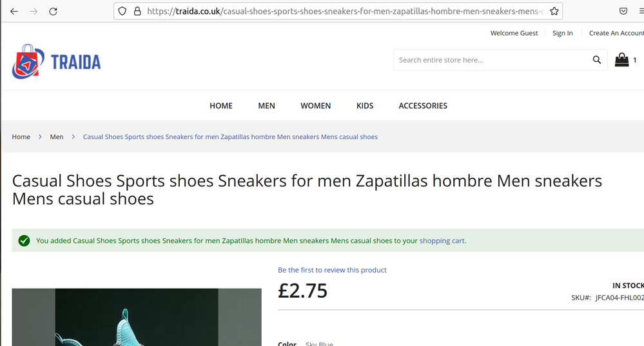
Task: Click the tracking protection shield icon
Action: click(x=122, y=11)
